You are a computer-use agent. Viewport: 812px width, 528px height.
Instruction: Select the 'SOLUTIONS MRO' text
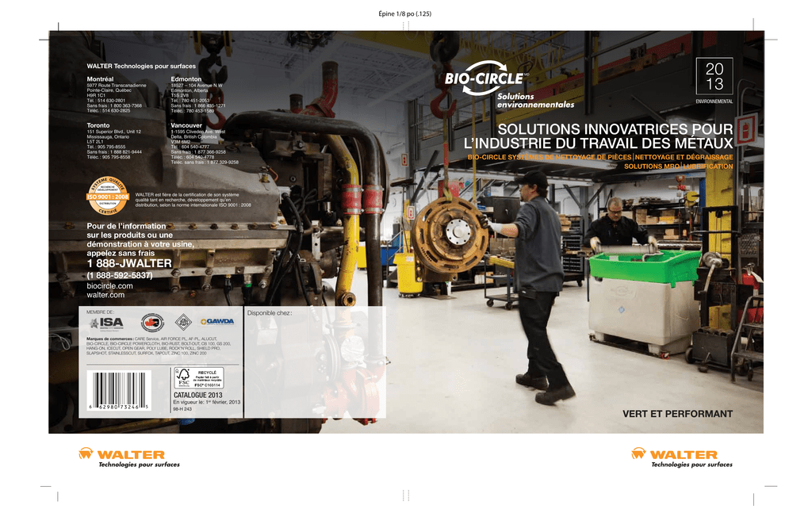[652, 166]
